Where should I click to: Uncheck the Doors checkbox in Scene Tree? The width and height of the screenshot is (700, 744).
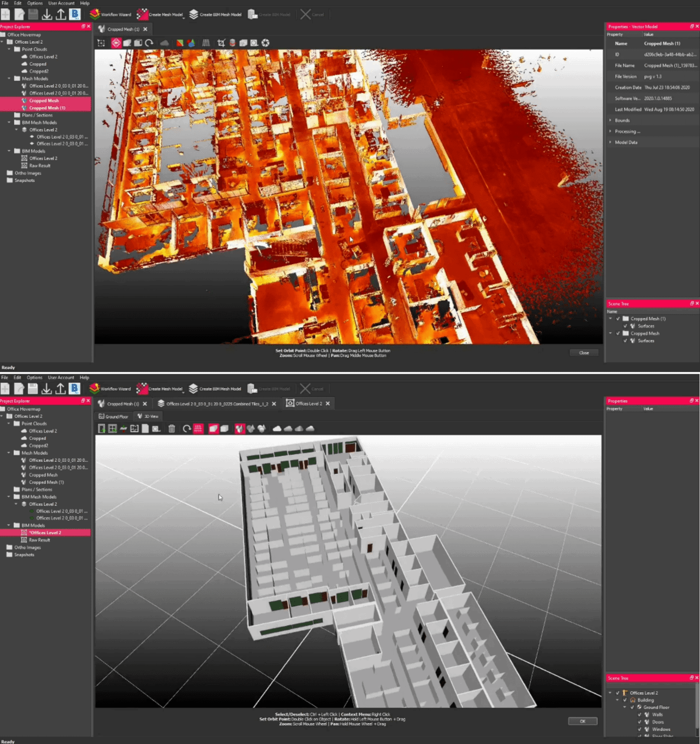pos(639,722)
